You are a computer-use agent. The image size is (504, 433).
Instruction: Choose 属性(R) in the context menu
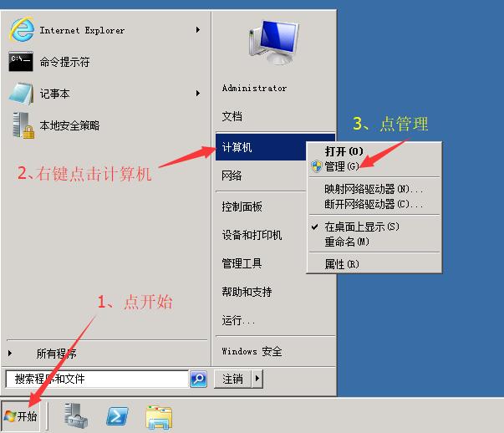click(x=341, y=264)
